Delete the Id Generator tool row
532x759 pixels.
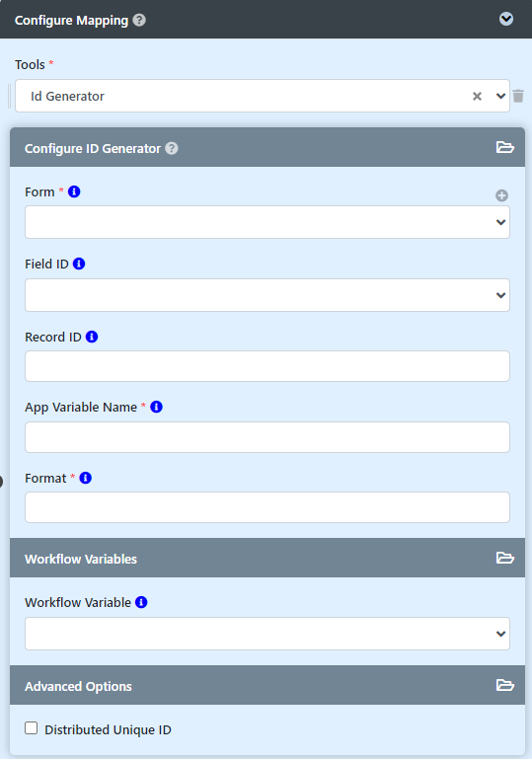click(x=518, y=96)
